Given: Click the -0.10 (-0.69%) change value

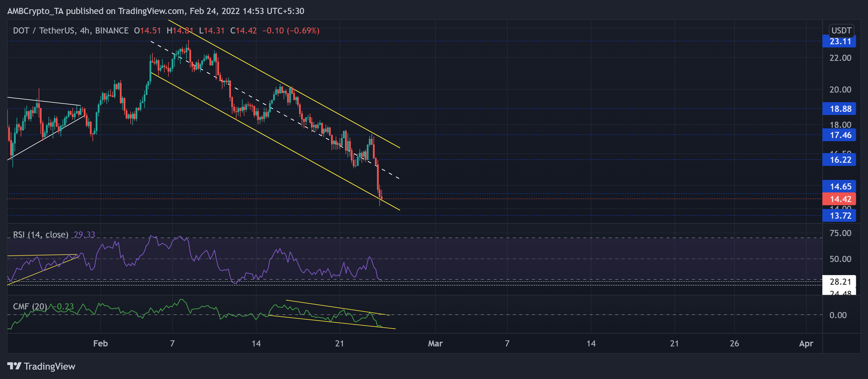Looking at the screenshot, I should tap(291, 31).
